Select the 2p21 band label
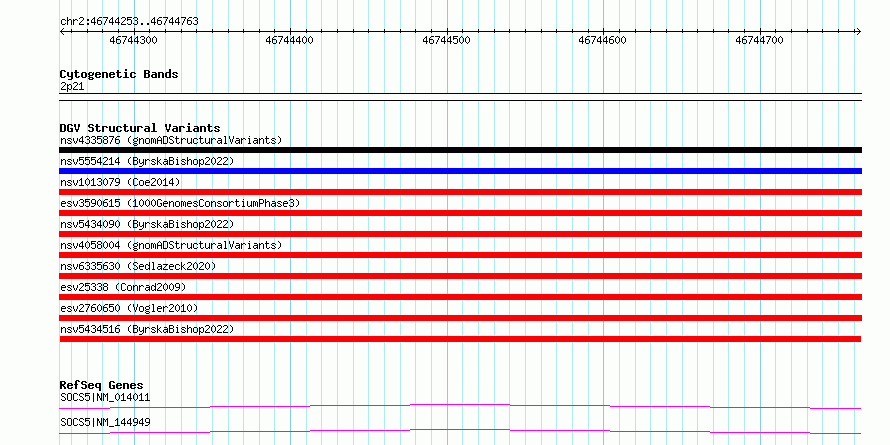Screen dimensions: 890x445 coord(73,87)
